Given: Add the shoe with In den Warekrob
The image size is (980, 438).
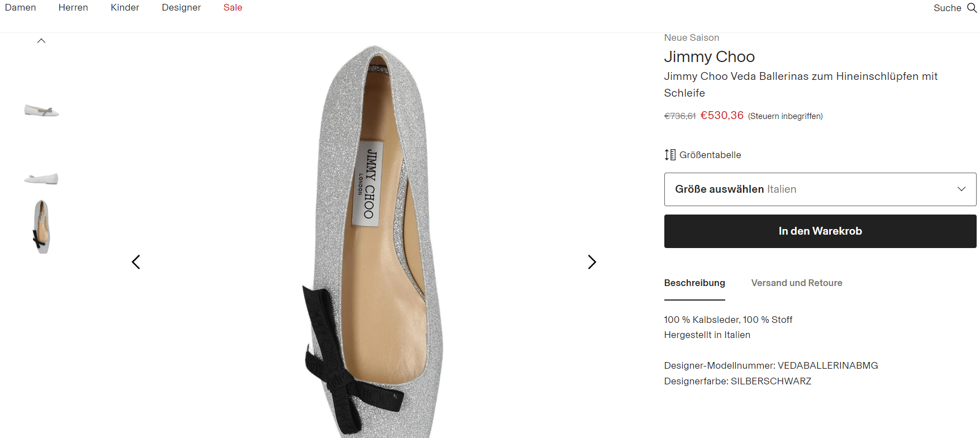Looking at the screenshot, I should [x=820, y=231].
